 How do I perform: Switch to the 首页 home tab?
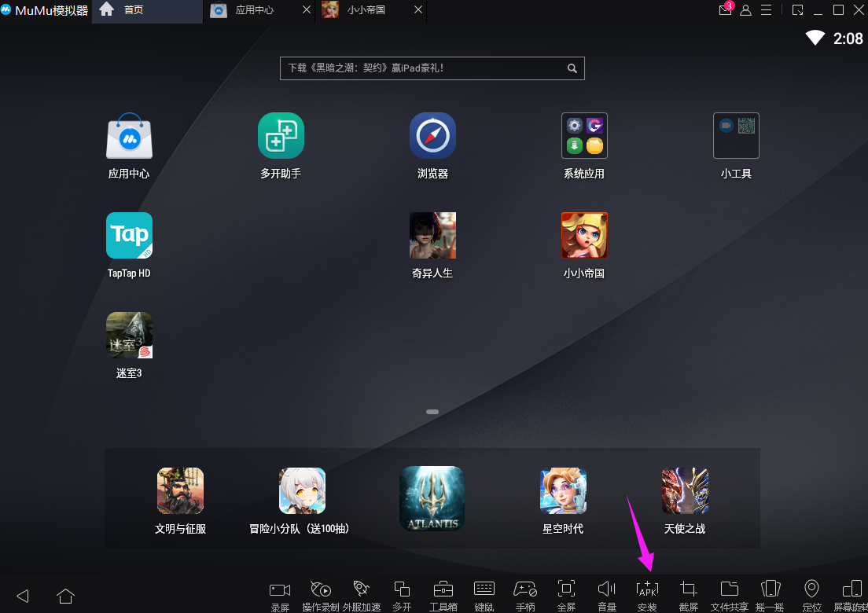147,10
